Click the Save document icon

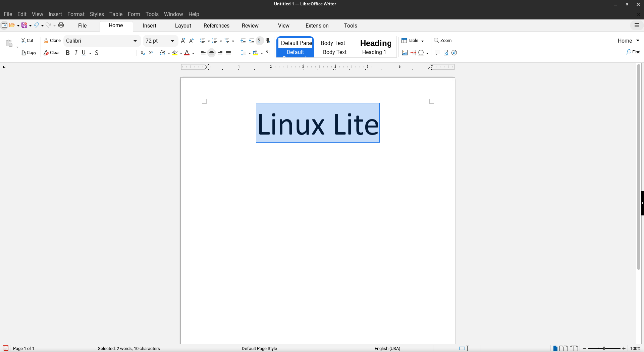[24, 25]
